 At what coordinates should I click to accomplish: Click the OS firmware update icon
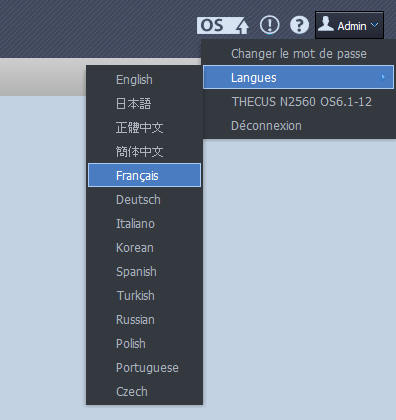[223, 26]
